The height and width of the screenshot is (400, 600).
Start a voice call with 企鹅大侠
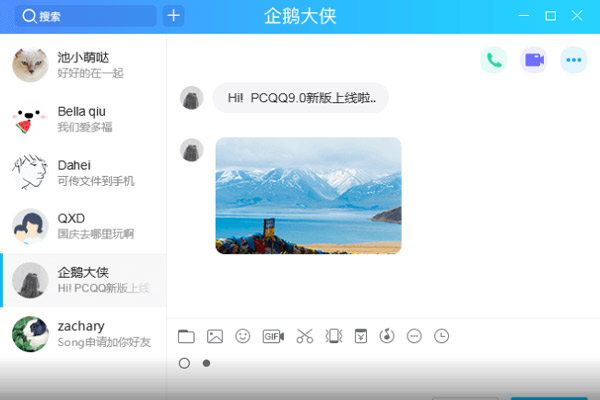click(493, 60)
